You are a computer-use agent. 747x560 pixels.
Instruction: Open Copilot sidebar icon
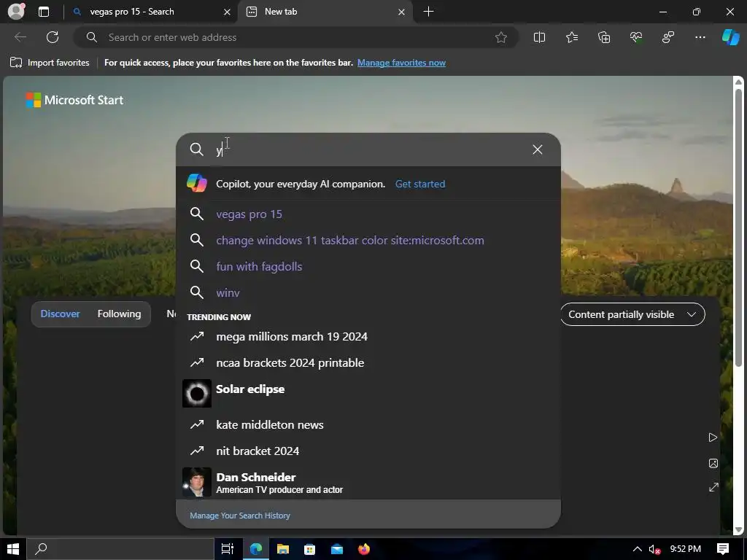(x=730, y=37)
